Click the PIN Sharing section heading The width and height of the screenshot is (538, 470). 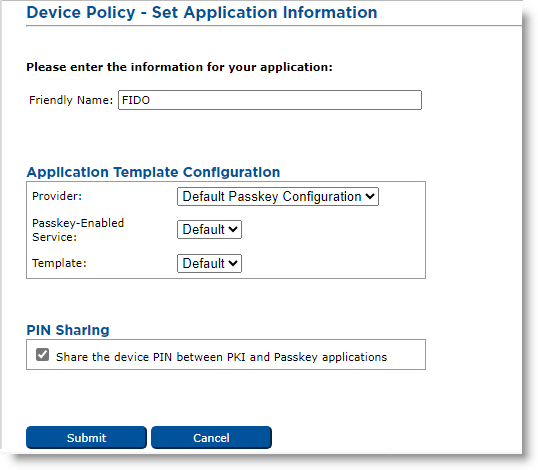tap(68, 330)
